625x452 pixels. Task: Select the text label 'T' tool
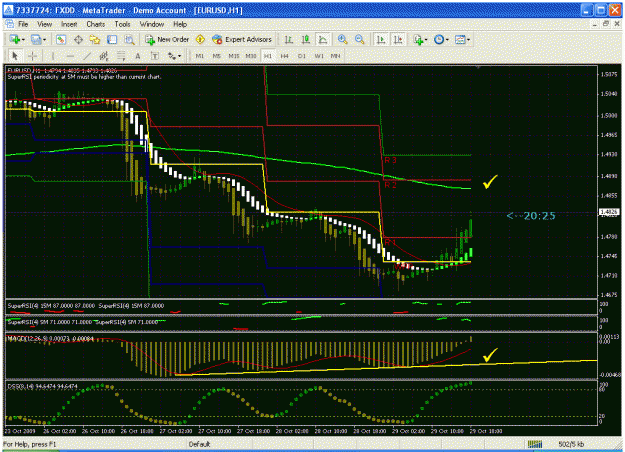tap(155, 56)
